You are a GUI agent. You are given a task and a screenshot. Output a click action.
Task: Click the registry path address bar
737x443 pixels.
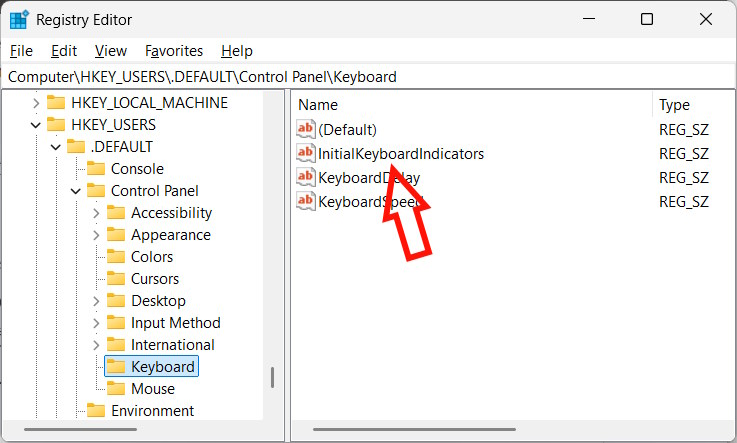368,77
